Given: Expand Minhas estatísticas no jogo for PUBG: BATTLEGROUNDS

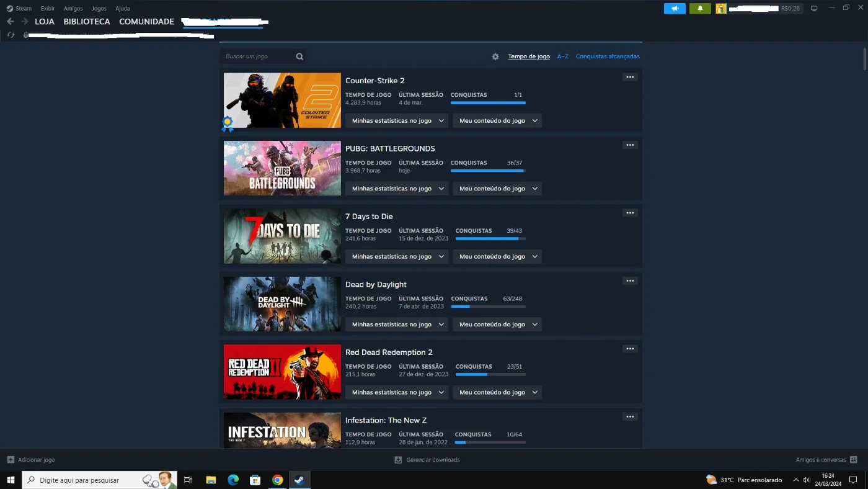Looking at the screenshot, I should tap(397, 188).
